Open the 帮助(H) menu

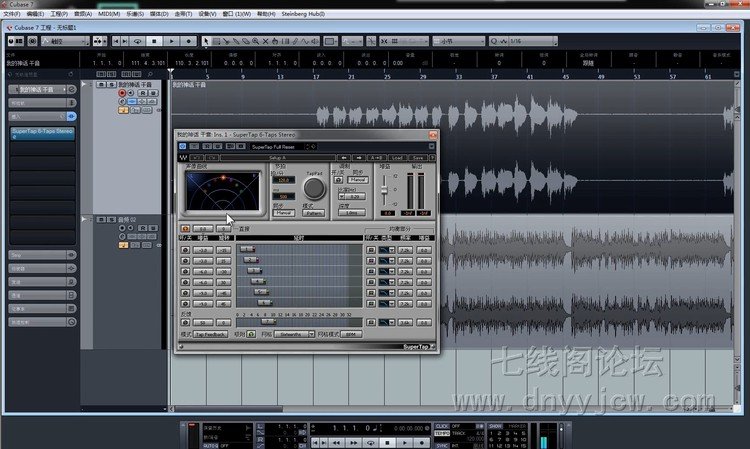click(x=266, y=14)
